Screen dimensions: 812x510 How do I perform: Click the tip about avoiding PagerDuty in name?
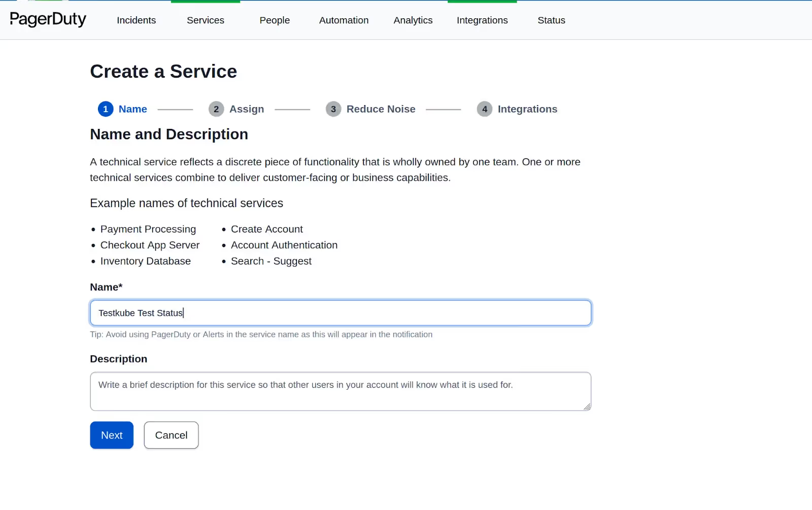(x=261, y=334)
